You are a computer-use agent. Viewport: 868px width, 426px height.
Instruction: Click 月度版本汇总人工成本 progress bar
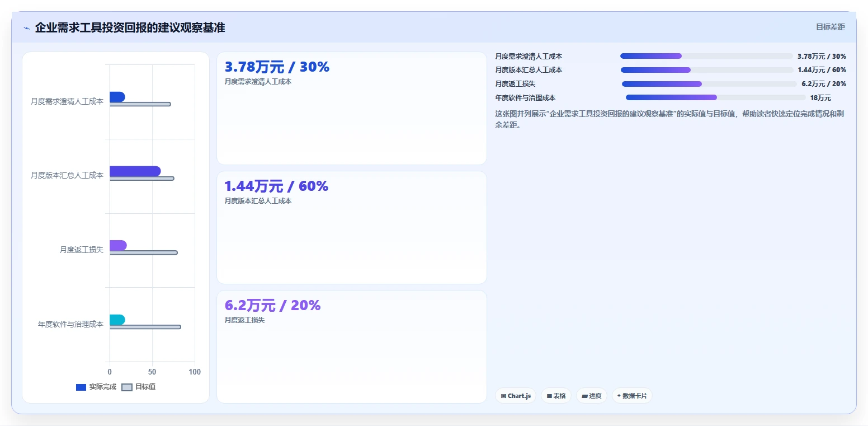[707, 70]
